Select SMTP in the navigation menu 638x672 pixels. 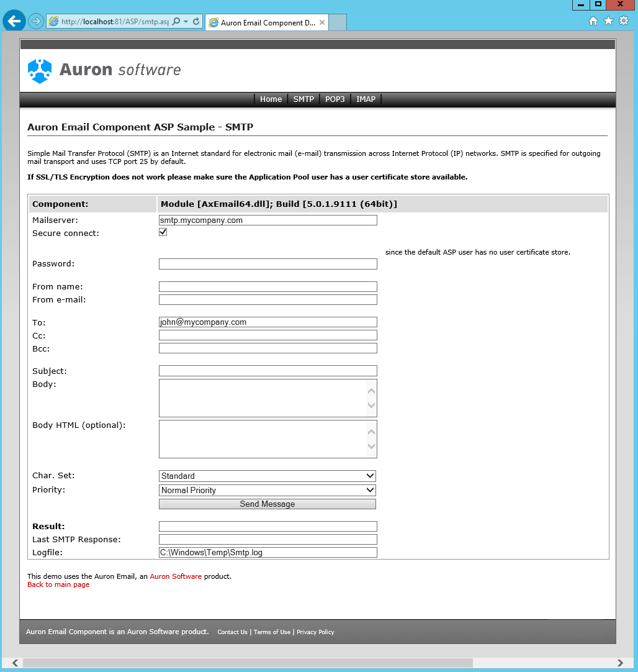pos(303,99)
